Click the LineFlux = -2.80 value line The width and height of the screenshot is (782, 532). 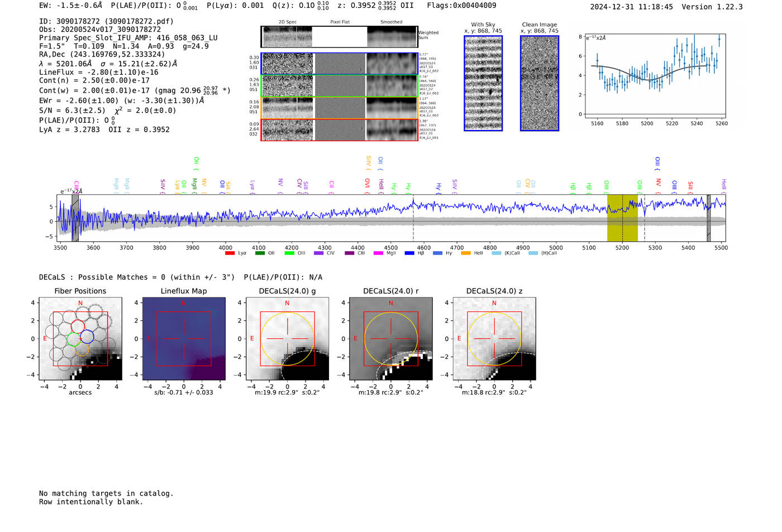click(x=99, y=72)
